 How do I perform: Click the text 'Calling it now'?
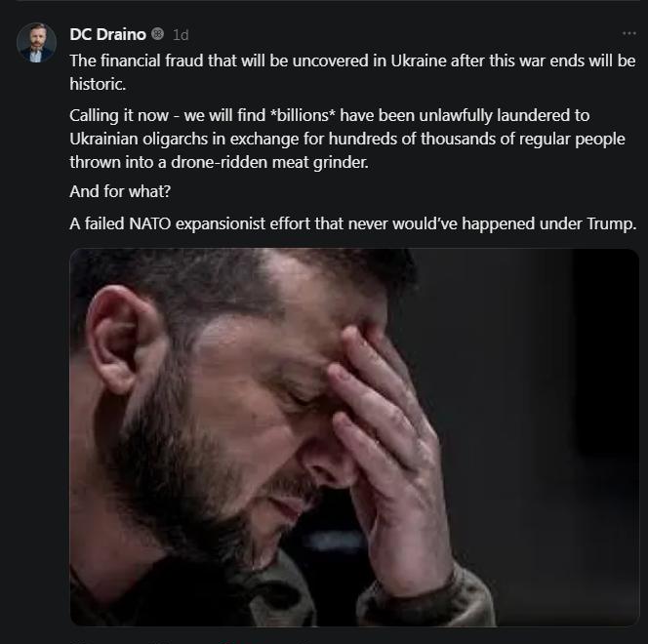[x=119, y=116]
